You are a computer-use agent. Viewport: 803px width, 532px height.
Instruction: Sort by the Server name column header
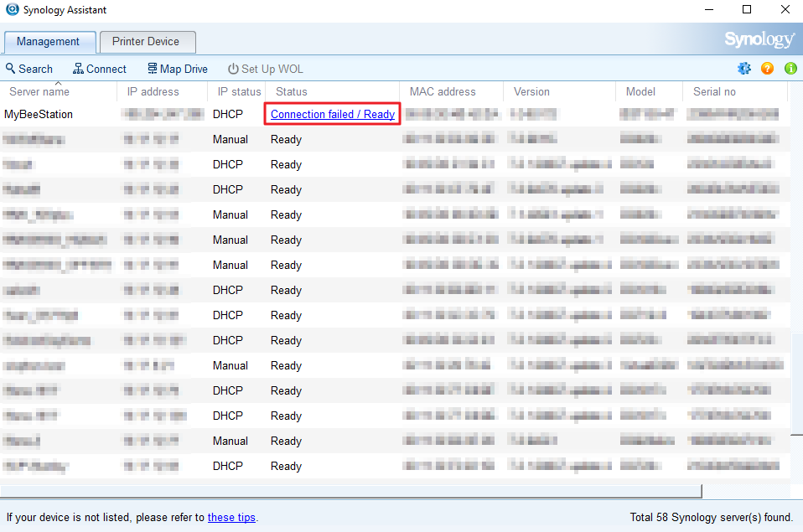click(x=59, y=91)
